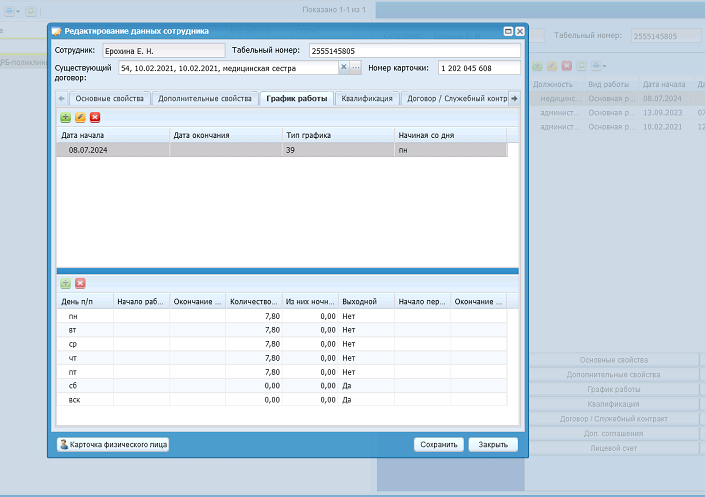Screen dimensions: 705x497
Task: Click the add record icon in the background window
Action: point(537,66)
